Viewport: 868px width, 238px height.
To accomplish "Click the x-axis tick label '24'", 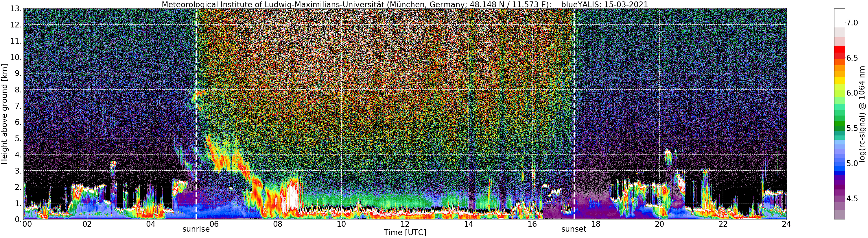I will pos(786,224).
